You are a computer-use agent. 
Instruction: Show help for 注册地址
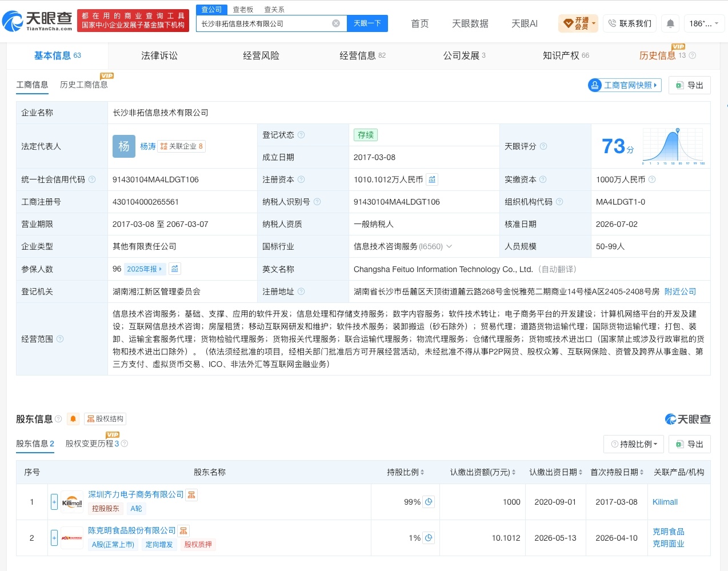point(301,292)
